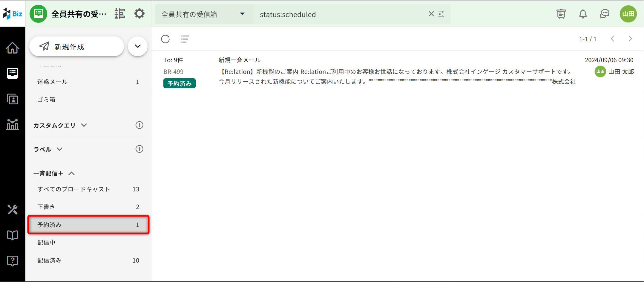Click the notification bell icon

coord(583,14)
